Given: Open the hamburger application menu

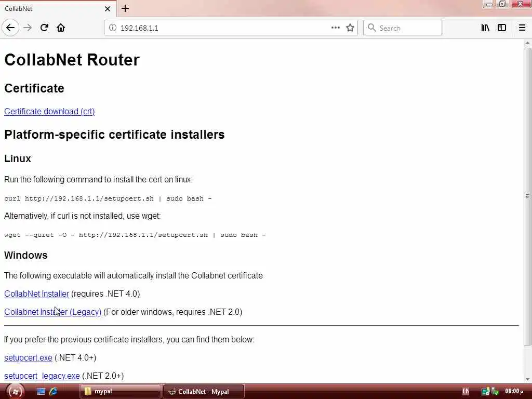Looking at the screenshot, I should [x=522, y=28].
